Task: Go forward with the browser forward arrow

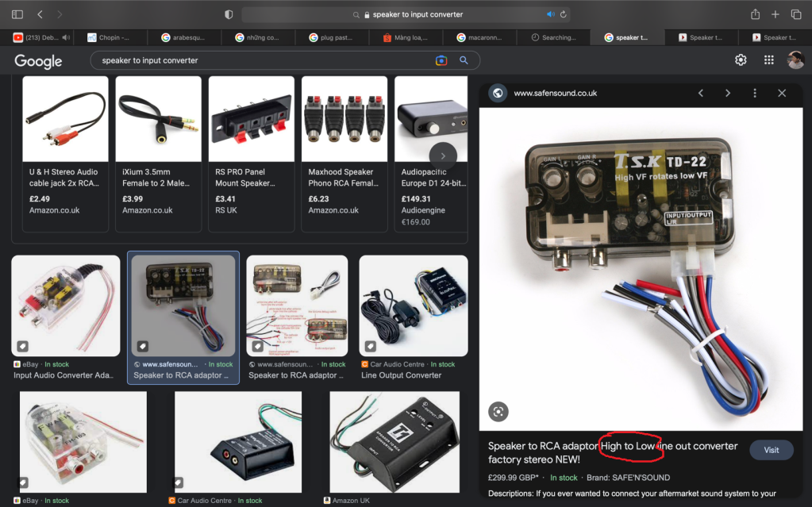Action: click(60, 14)
